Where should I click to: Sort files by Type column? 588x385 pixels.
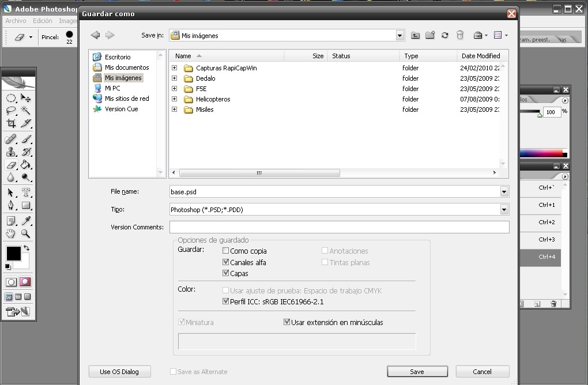[428, 56]
